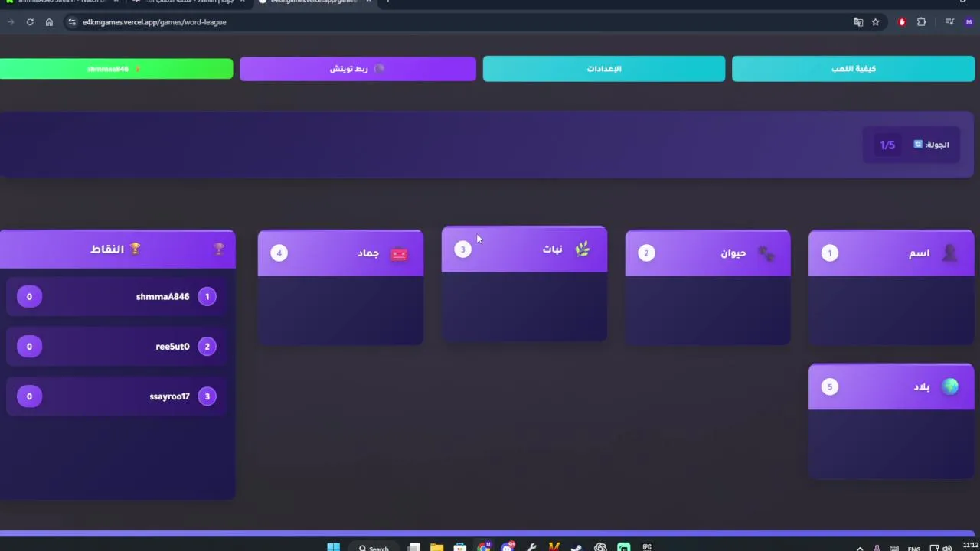The width and height of the screenshot is (980, 551).
Task: Open the الإعدادات settings button
Action: pos(604,69)
